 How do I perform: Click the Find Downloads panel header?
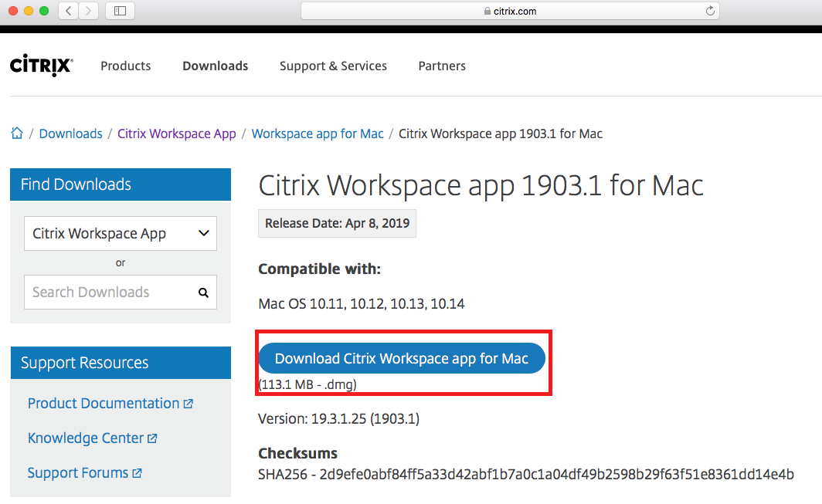[x=121, y=184]
